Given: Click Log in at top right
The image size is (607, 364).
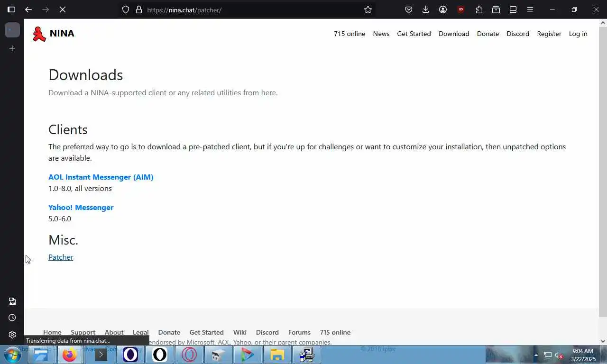Looking at the screenshot, I should click(x=578, y=34).
